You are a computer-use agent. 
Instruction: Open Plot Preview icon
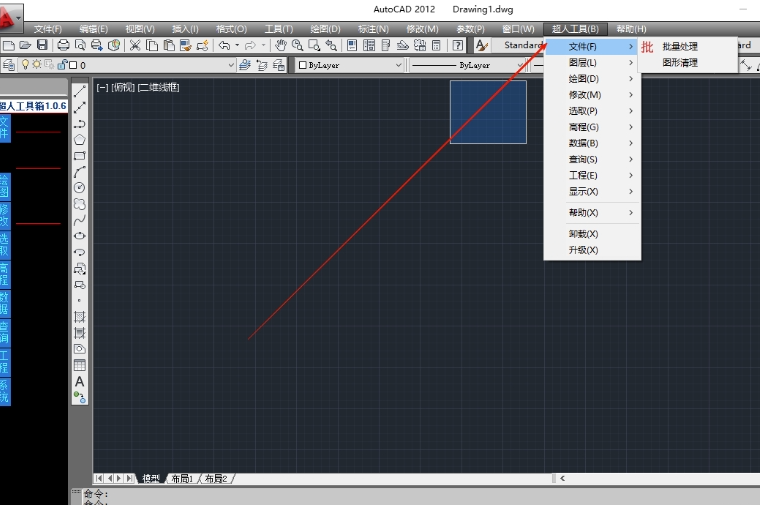[80, 46]
